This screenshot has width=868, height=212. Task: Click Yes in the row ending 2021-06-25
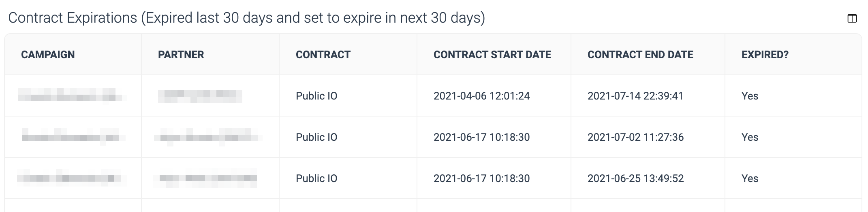(750, 178)
